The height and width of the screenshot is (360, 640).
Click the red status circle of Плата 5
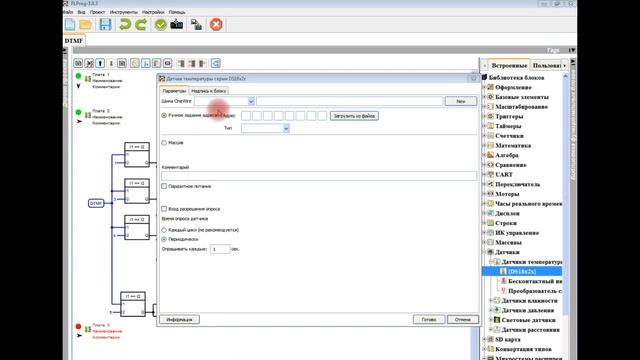(78, 326)
